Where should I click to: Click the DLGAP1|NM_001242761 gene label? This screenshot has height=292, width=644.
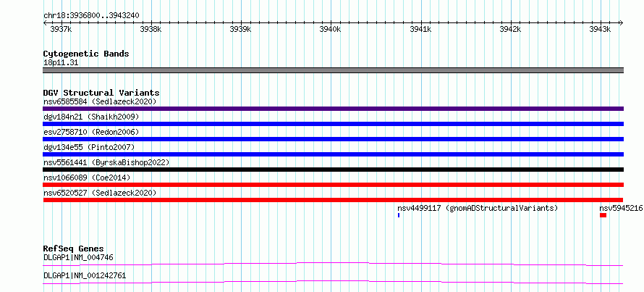(x=85, y=275)
